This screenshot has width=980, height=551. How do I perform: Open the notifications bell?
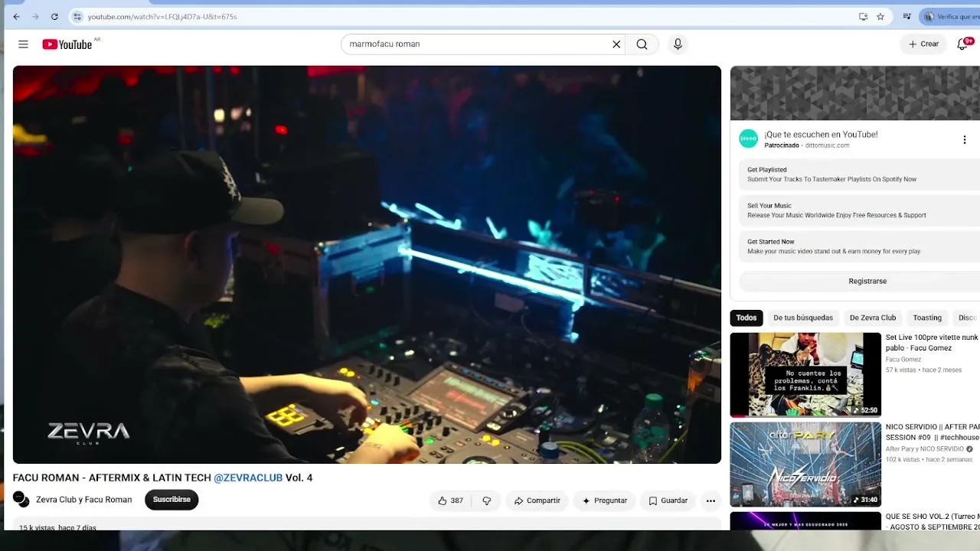tap(963, 44)
